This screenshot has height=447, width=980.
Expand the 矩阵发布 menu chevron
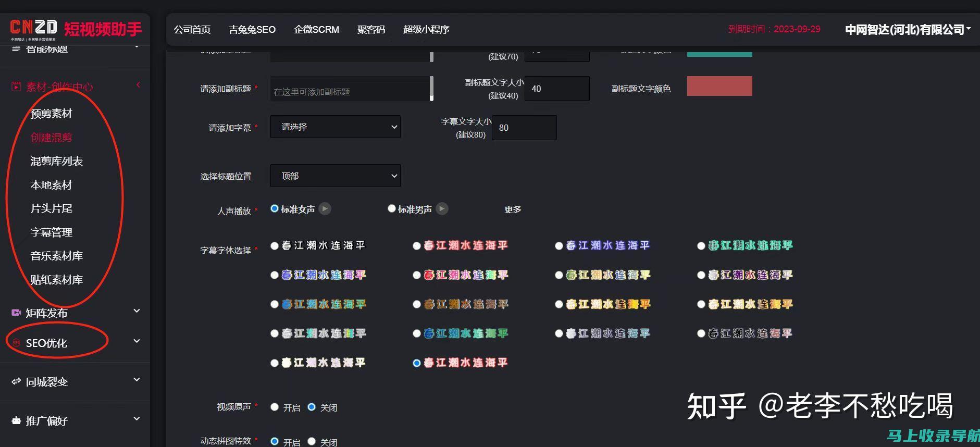(137, 311)
